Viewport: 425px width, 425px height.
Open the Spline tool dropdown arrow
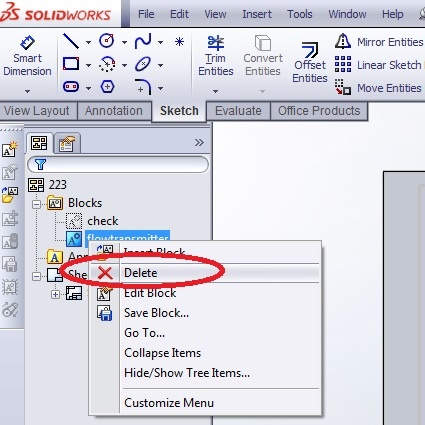click(x=160, y=42)
